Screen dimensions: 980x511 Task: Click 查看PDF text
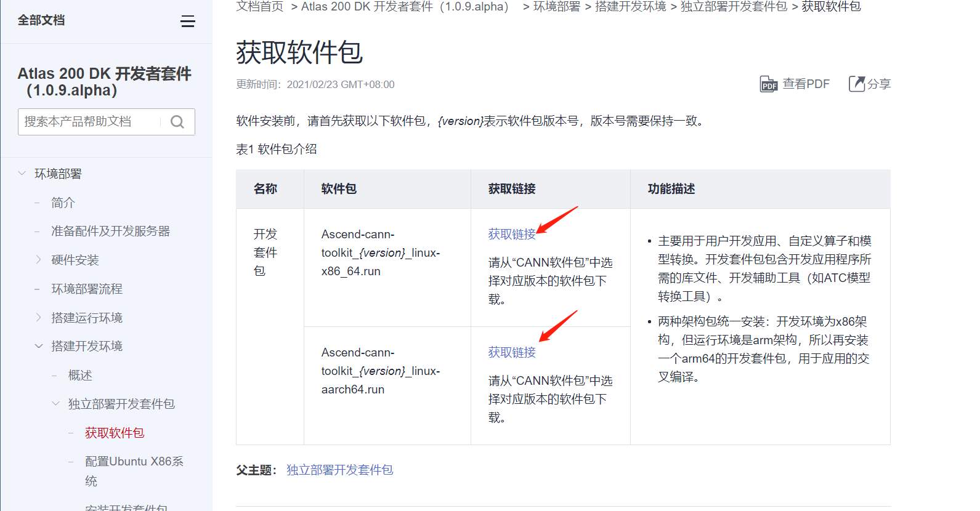(x=806, y=84)
